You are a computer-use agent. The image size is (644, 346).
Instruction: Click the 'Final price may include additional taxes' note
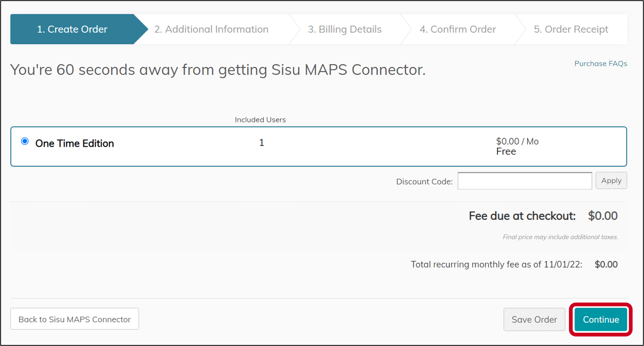pyautogui.click(x=560, y=237)
